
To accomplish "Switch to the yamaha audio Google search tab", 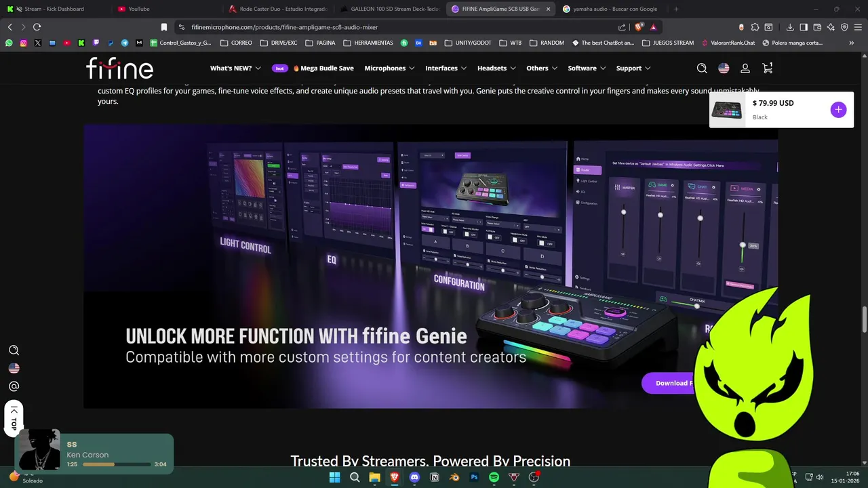I will 610,9.
